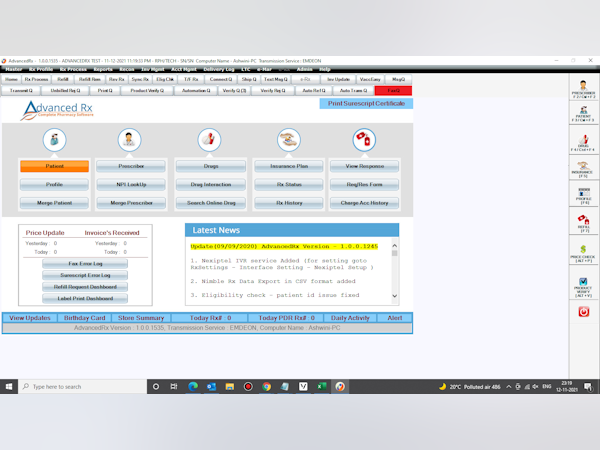This screenshot has width=600, height=450.
Task: Click the Print Surescript Certificate button
Action: pos(366,104)
